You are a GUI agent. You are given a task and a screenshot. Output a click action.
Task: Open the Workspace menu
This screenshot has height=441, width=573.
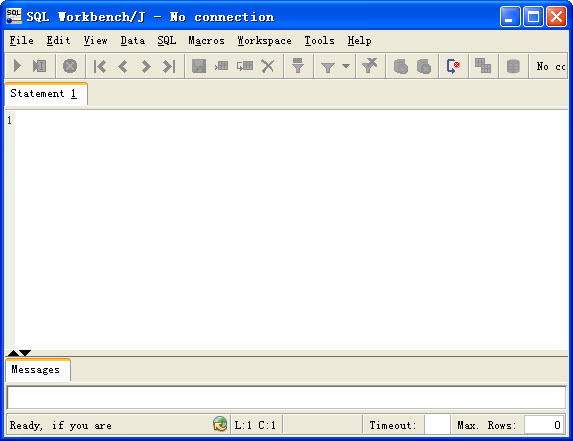(x=264, y=41)
